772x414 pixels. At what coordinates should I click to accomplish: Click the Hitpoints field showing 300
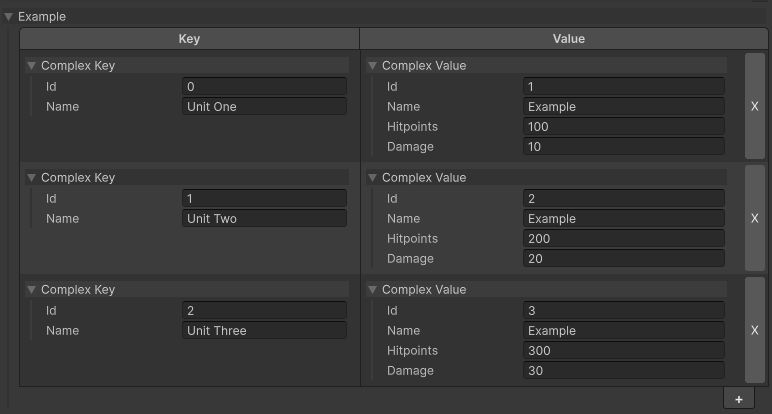[623, 351]
